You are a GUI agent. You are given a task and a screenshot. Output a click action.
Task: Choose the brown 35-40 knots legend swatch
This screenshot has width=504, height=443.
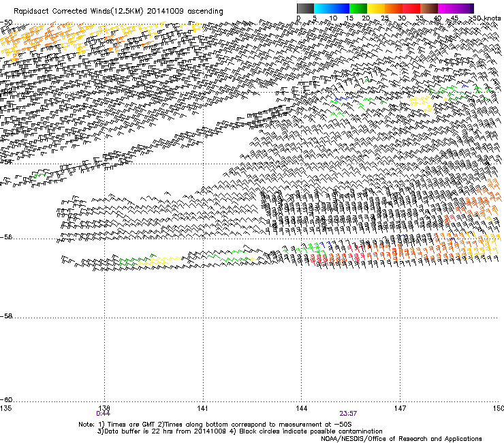[429, 8]
